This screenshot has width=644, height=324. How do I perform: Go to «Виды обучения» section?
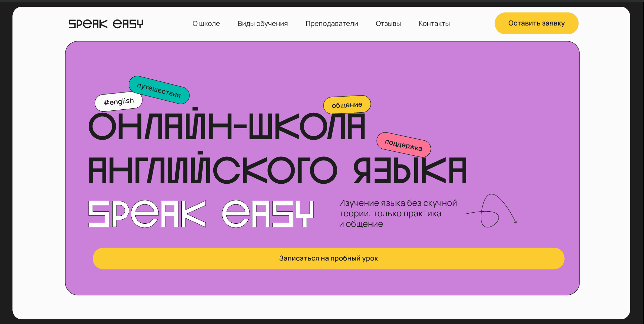pos(262,24)
